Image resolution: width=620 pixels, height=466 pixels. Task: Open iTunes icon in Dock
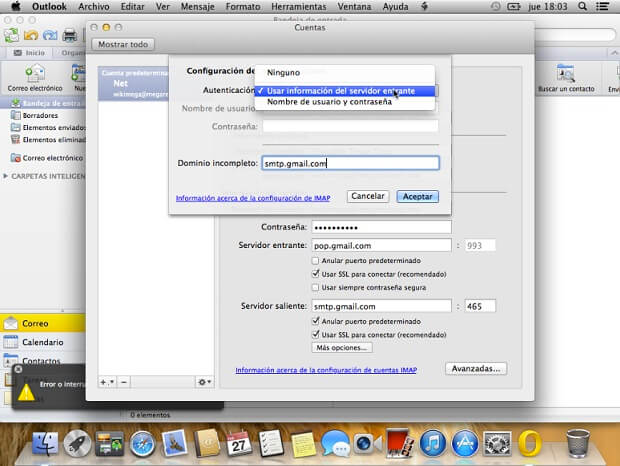pos(433,443)
